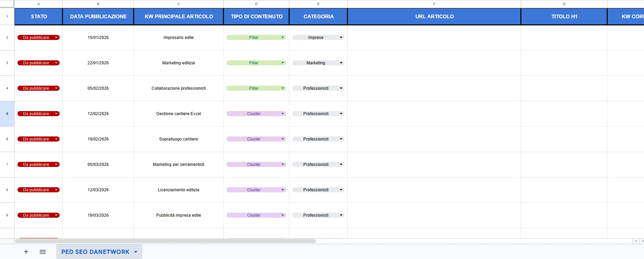The height and width of the screenshot is (259, 644).
Task: Select row 5 header
Action: click(7, 114)
